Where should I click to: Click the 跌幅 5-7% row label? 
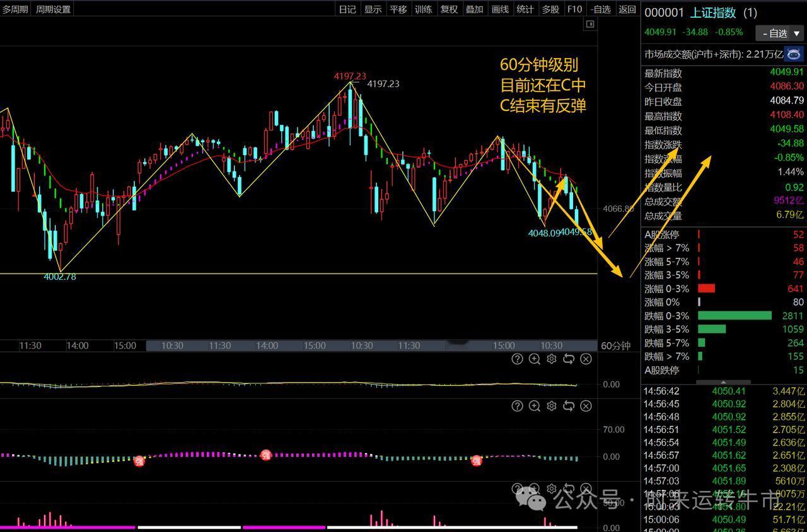tap(666, 343)
